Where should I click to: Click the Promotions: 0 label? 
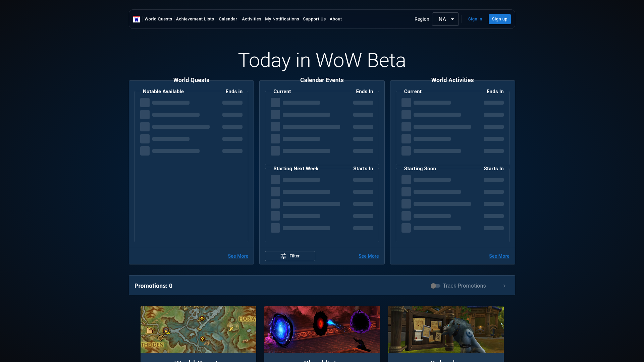click(x=153, y=286)
